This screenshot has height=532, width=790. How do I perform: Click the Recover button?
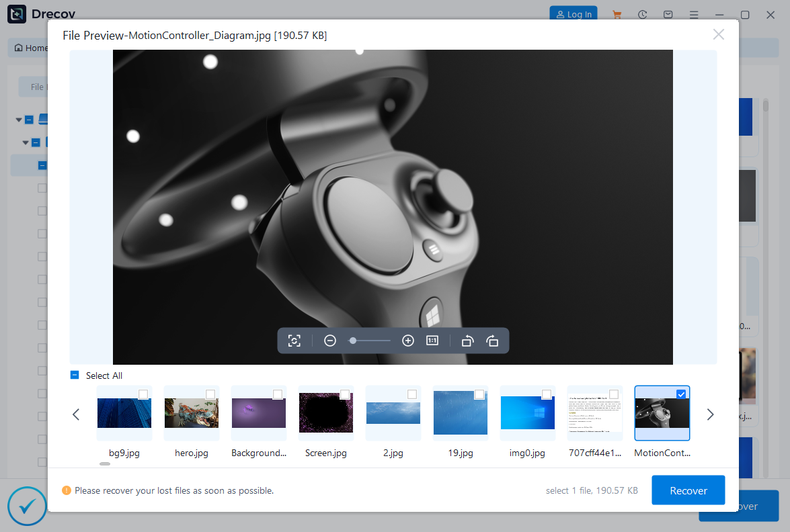point(688,490)
